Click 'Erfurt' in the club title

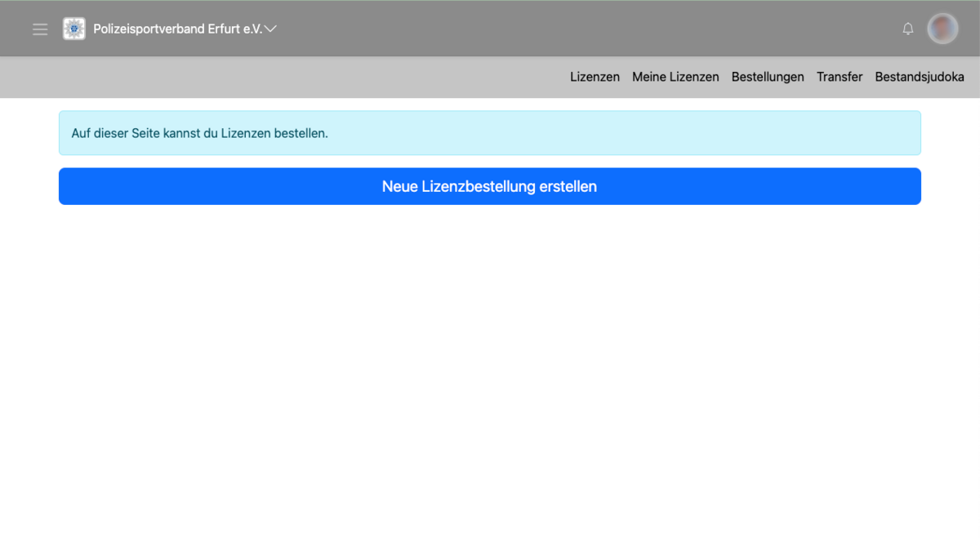point(225,29)
